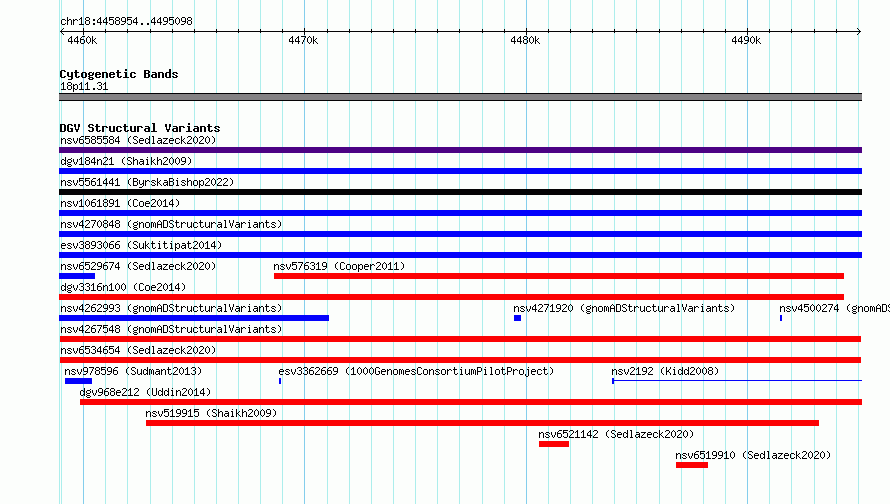Click the red nsv6521142 Sedlazeck2020 bar
The height and width of the screenshot is (504, 890).
[554, 444]
